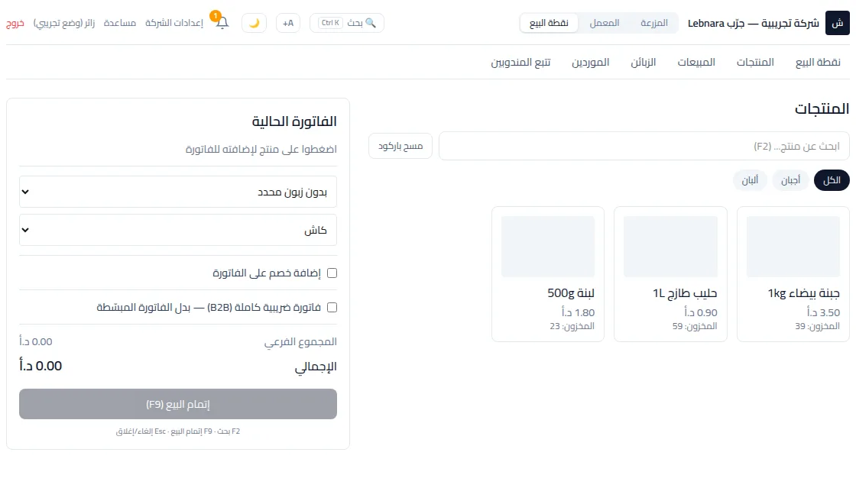
Task: Open الزبائن navigation item
Action: [x=643, y=62]
